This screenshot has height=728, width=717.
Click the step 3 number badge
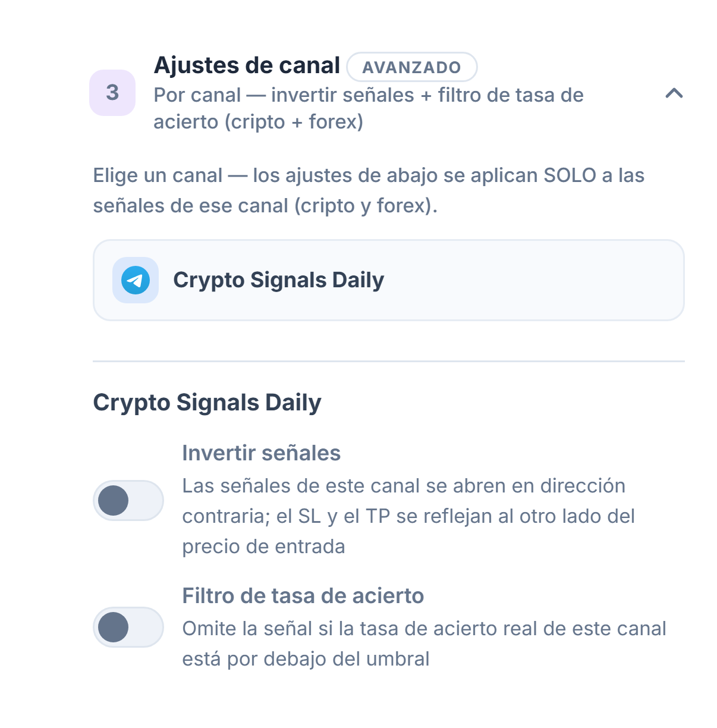(112, 93)
